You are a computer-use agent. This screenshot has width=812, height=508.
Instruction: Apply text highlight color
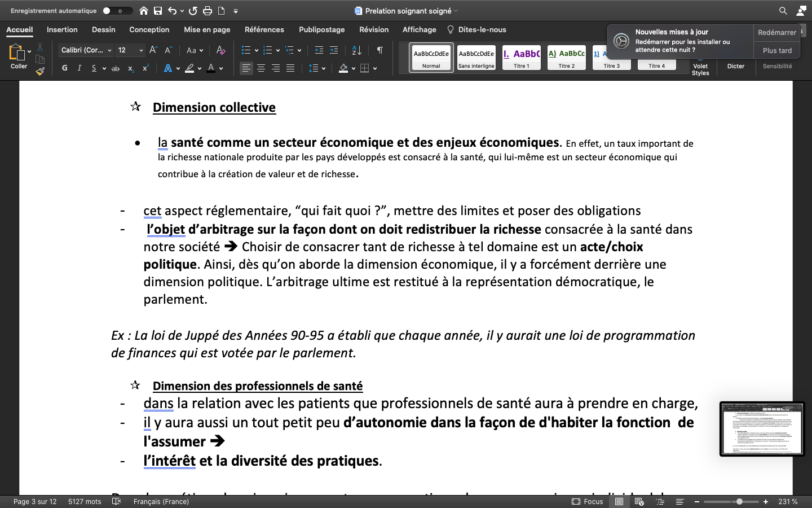point(190,68)
